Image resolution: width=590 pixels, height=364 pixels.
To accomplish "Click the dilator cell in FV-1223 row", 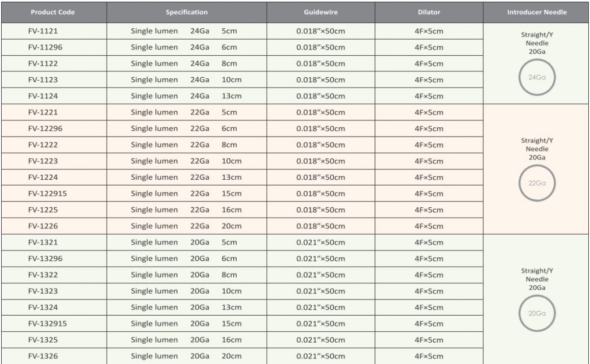I will (x=429, y=161).
